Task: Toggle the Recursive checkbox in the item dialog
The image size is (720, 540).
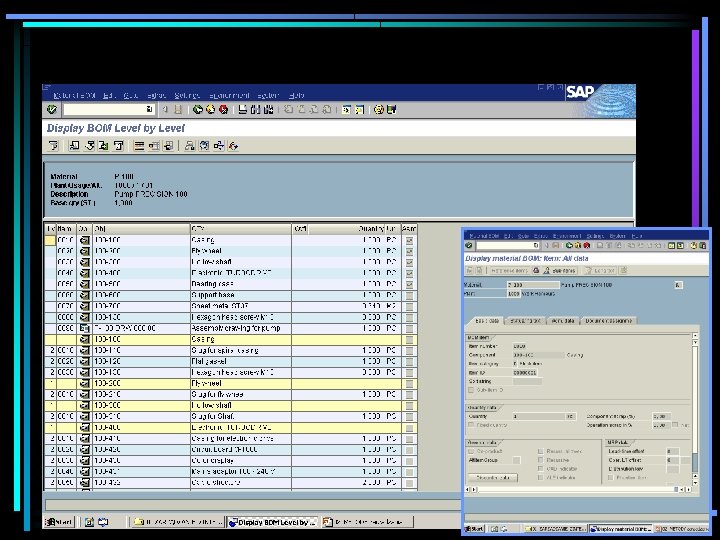Action: pos(541,461)
